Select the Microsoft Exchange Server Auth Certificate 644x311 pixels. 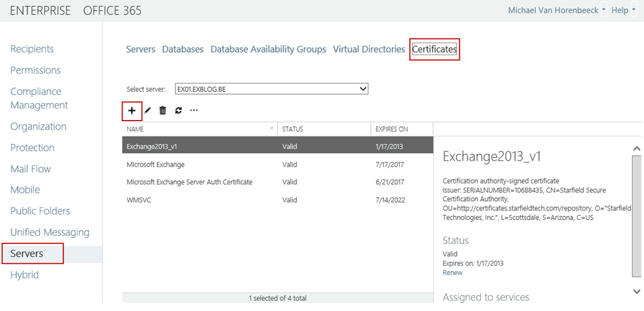pos(189,182)
